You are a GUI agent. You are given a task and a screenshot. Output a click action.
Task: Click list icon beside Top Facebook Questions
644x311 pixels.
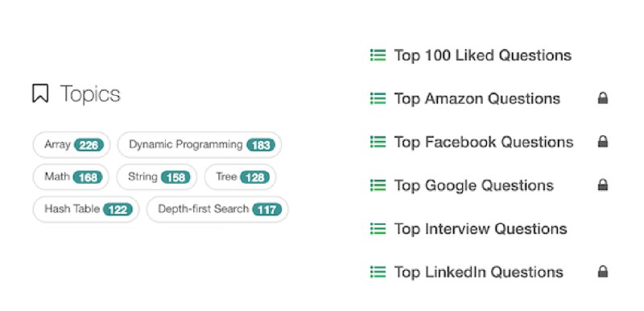(x=378, y=142)
